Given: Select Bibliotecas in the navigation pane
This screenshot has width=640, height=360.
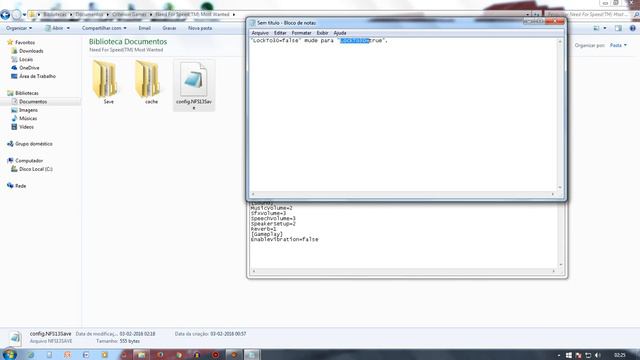Looking at the screenshot, I should click(x=27, y=93).
